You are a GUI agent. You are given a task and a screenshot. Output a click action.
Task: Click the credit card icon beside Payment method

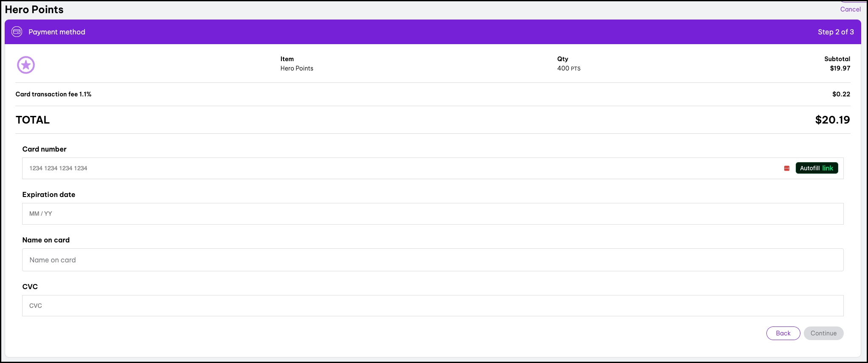[17, 32]
